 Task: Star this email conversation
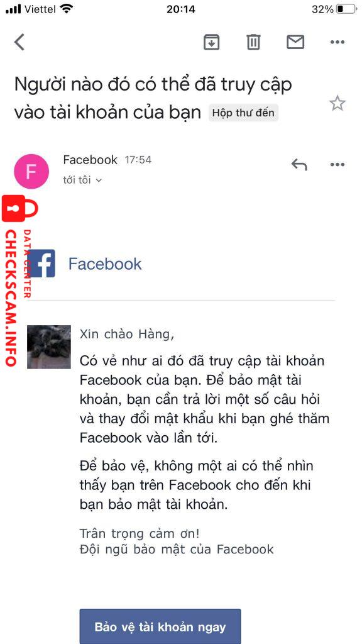pyautogui.click(x=337, y=103)
